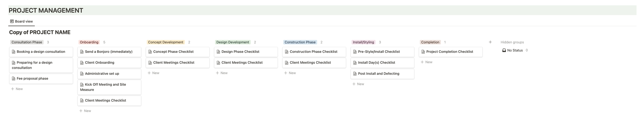The width and height of the screenshot is (644, 117).
Task: Click page icon on Install Day(s) Checklist
Action: coord(355,63)
